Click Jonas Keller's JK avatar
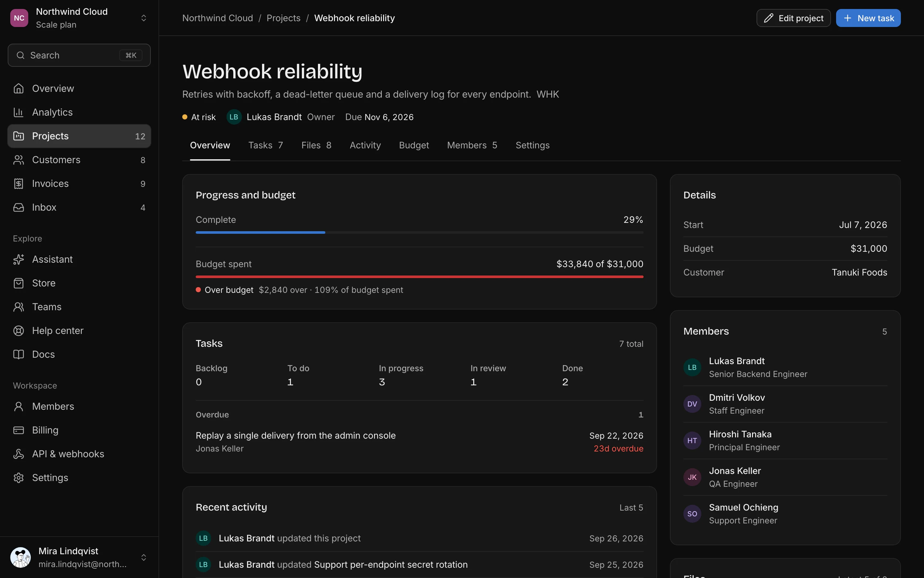924x578 pixels. click(x=692, y=477)
